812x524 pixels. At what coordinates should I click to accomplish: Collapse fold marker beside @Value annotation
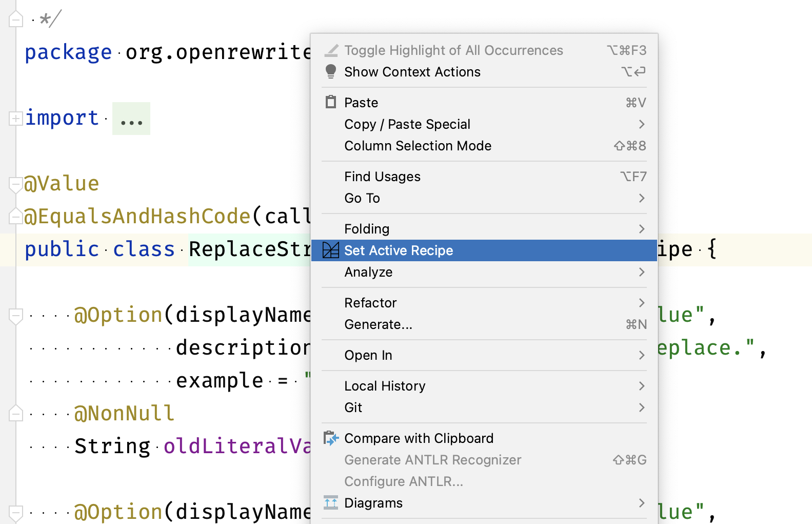pyautogui.click(x=16, y=185)
